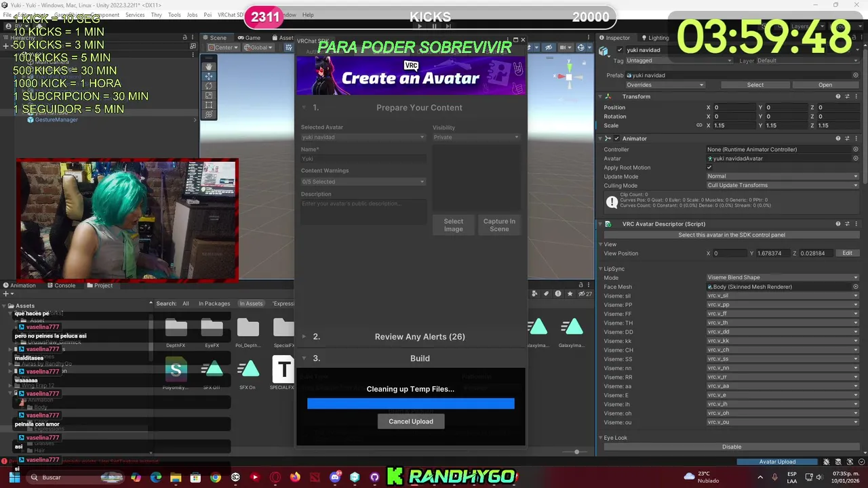Viewport: 868px width, 488px height.
Task: Select the PolyomEy shader asset icon
Action: tap(176, 369)
